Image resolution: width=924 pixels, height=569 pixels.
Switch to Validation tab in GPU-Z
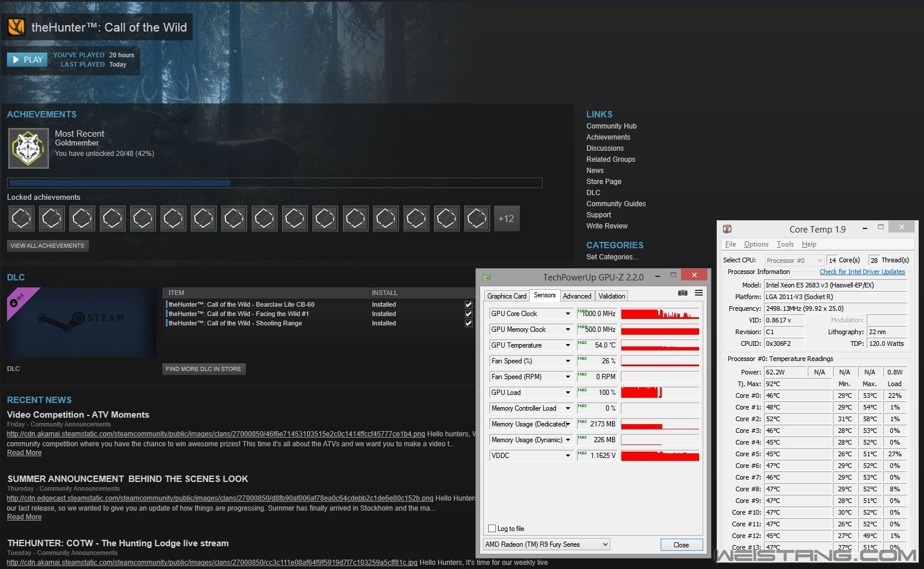pyautogui.click(x=612, y=296)
